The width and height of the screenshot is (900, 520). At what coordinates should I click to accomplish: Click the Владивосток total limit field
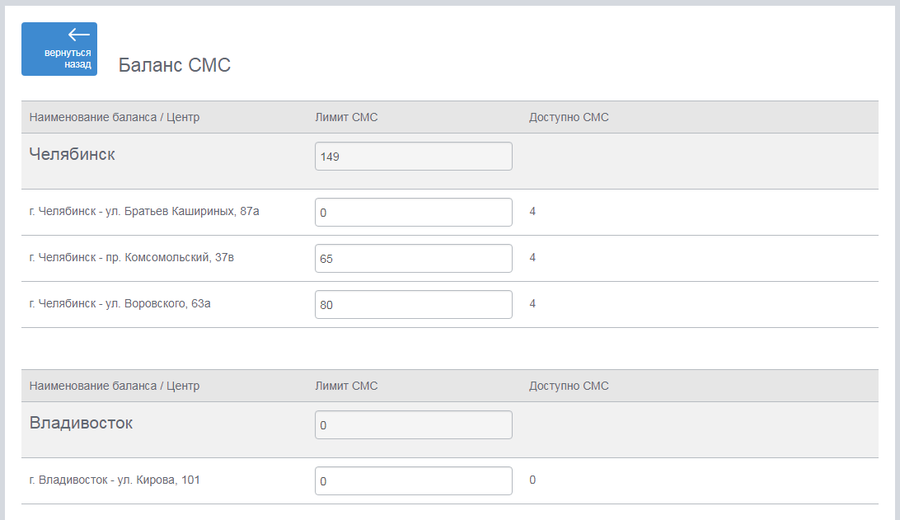pos(413,425)
